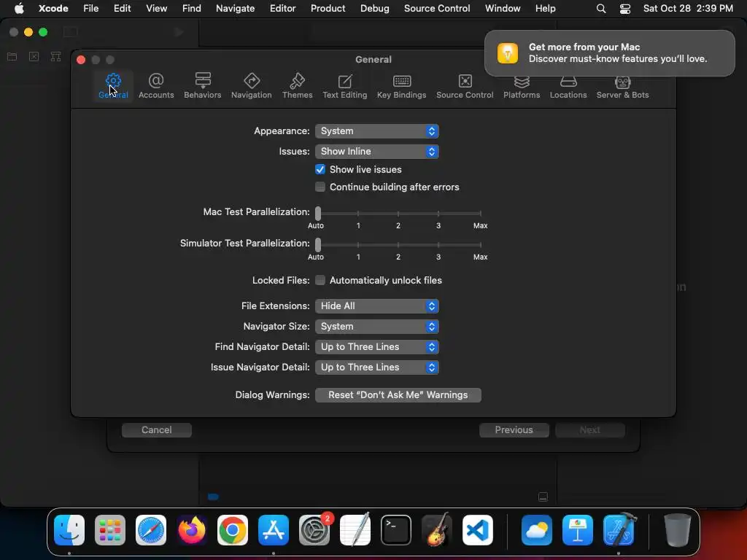Open Keynote from the Dock
This screenshot has width=747, height=560.
point(578,530)
